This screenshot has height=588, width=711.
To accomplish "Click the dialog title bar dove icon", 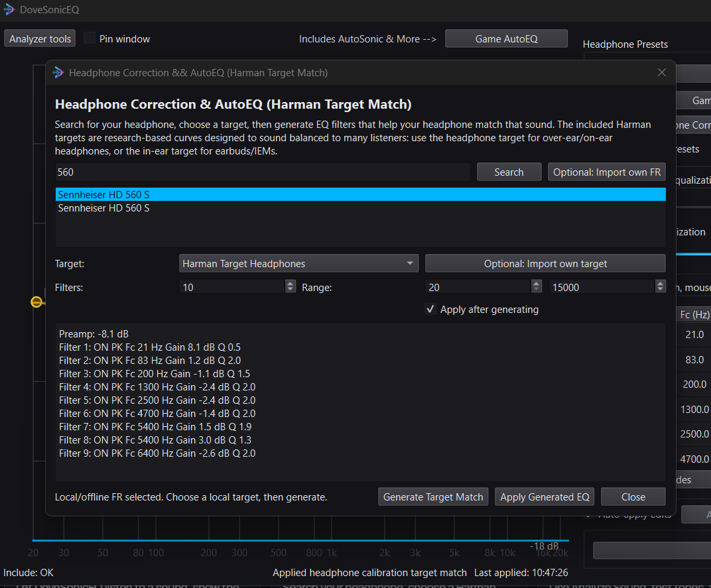I will click(58, 72).
